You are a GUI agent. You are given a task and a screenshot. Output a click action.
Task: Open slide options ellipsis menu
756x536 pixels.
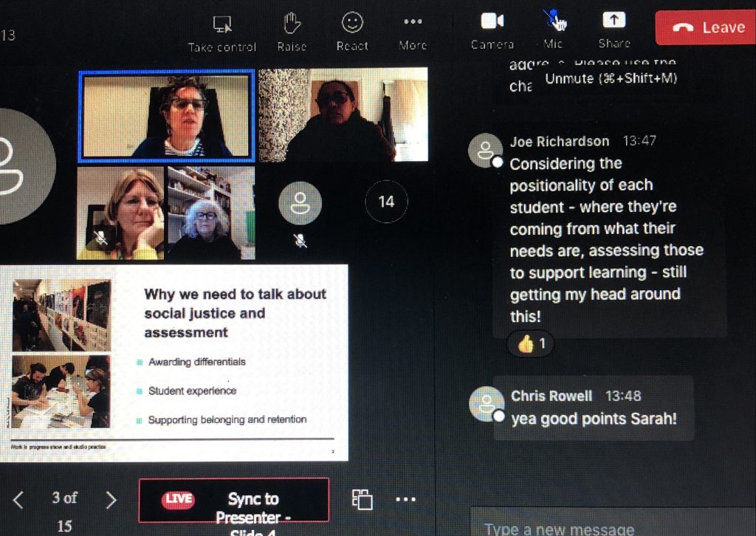click(x=405, y=499)
